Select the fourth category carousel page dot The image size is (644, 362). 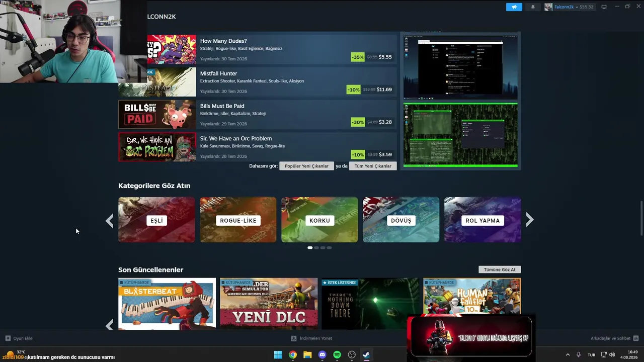tap(330, 247)
